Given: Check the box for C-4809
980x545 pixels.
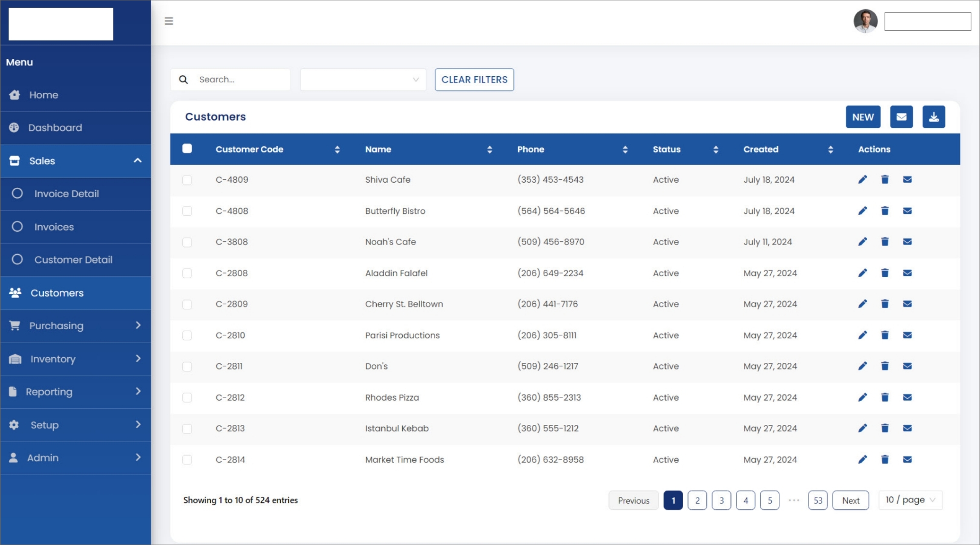Looking at the screenshot, I should (187, 180).
